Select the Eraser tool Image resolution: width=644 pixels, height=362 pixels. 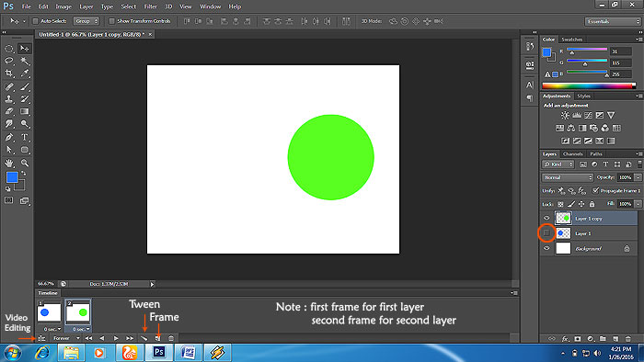(x=9, y=111)
